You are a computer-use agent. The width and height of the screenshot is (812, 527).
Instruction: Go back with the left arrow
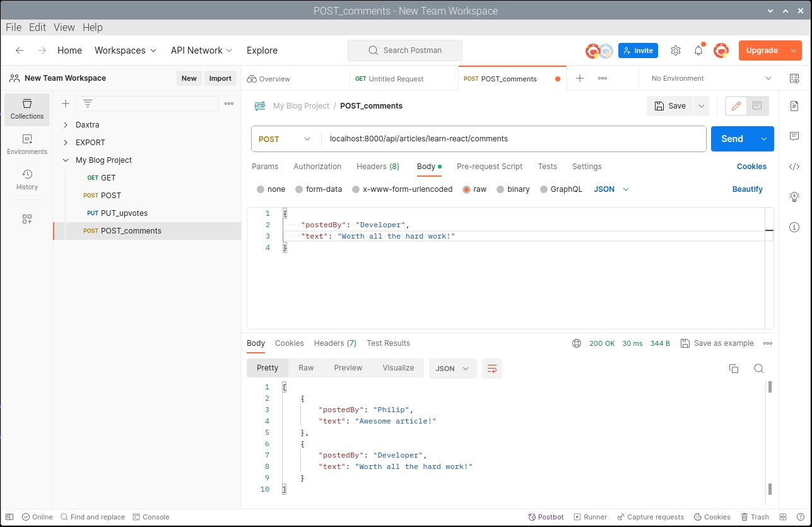click(x=20, y=50)
